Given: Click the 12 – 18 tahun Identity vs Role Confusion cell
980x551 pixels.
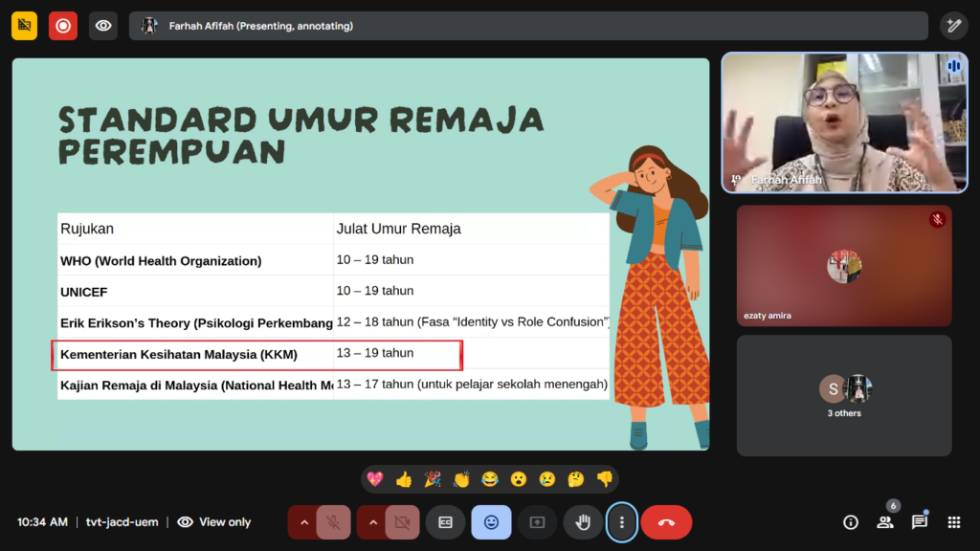Looking at the screenshot, I should [473, 321].
